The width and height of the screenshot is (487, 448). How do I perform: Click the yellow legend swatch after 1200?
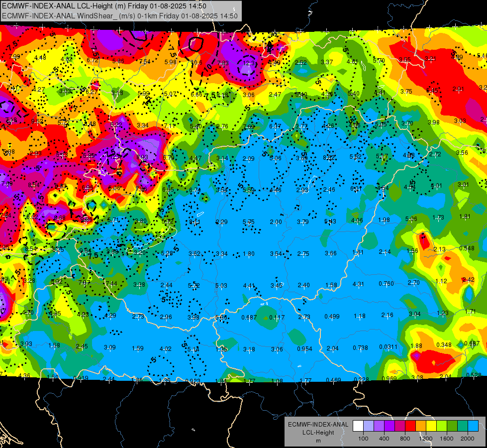tap(431, 426)
